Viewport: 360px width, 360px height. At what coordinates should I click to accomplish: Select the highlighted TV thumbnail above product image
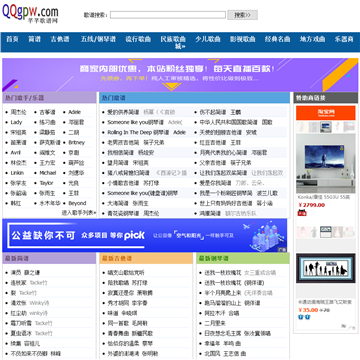tap(326, 127)
